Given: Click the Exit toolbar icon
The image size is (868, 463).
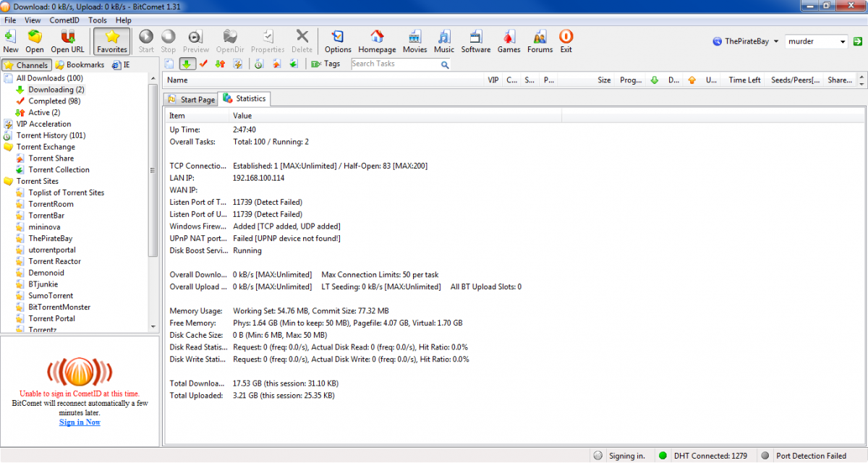Looking at the screenshot, I should click(566, 41).
